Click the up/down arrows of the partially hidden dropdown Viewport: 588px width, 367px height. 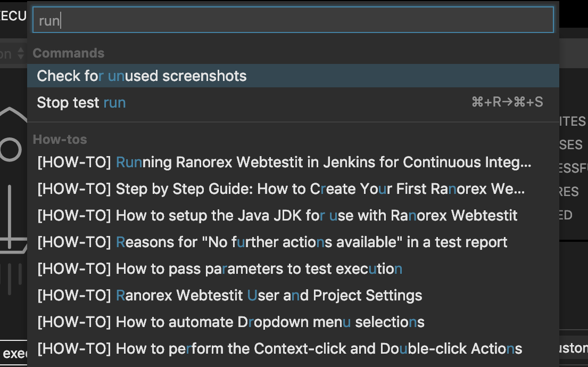21,53
